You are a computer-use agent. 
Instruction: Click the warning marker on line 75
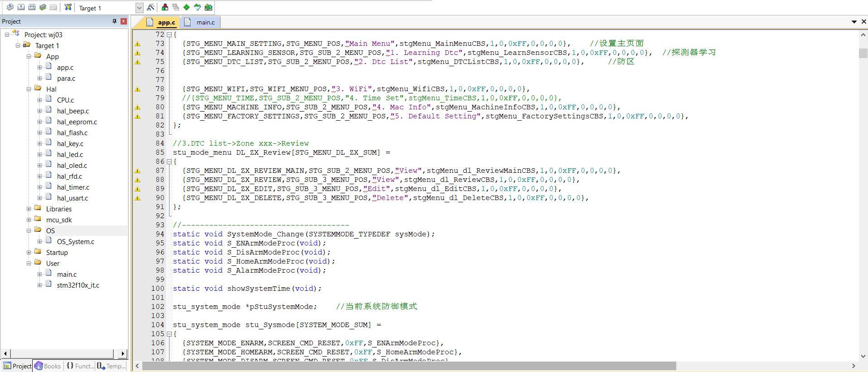[x=137, y=62]
